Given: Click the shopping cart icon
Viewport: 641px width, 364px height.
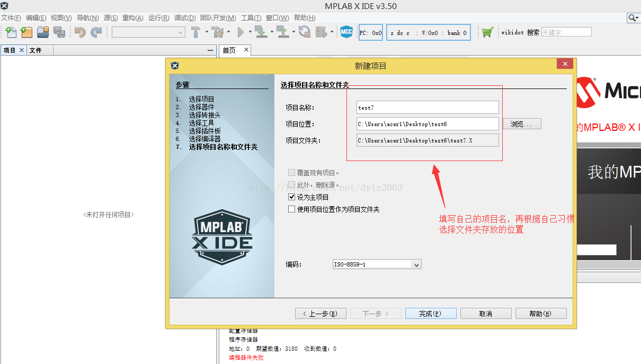Looking at the screenshot, I should 487,32.
